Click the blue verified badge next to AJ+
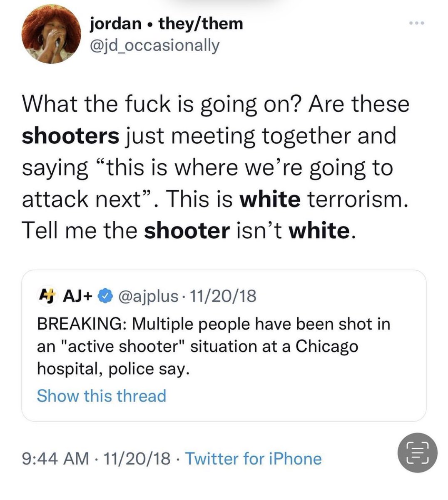The width and height of the screenshot is (448, 500). (x=105, y=296)
